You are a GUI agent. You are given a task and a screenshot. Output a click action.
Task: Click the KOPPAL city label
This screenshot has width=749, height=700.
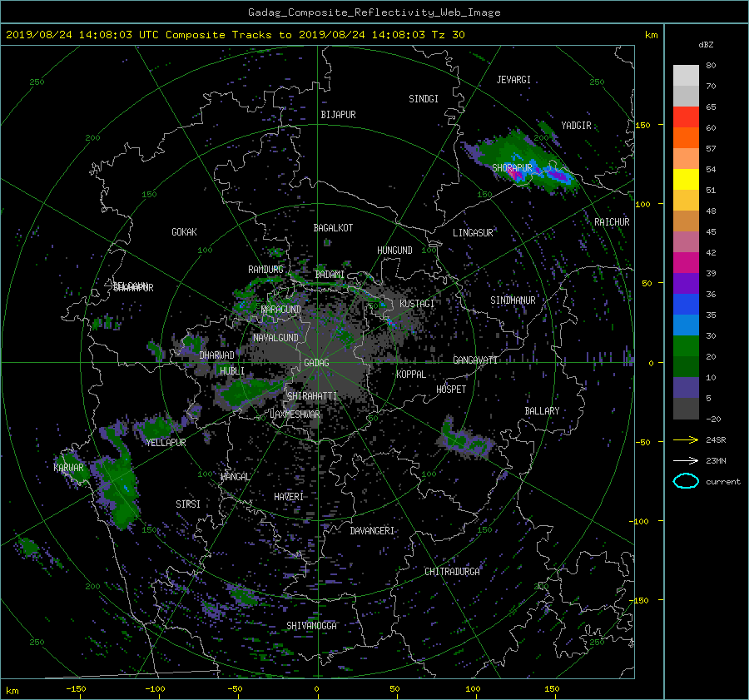[x=411, y=375]
